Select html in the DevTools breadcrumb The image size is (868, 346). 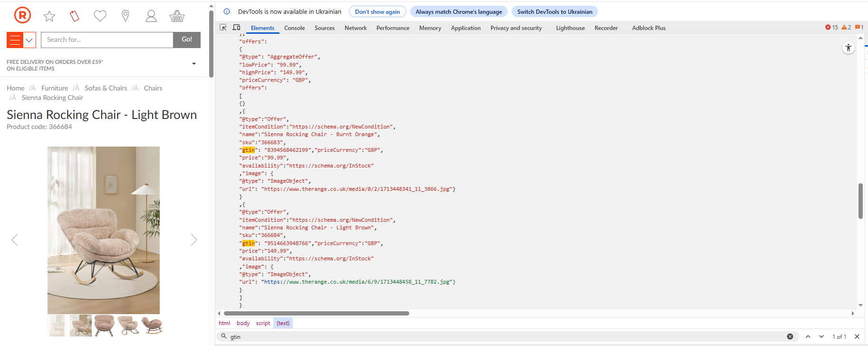[224, 323]
